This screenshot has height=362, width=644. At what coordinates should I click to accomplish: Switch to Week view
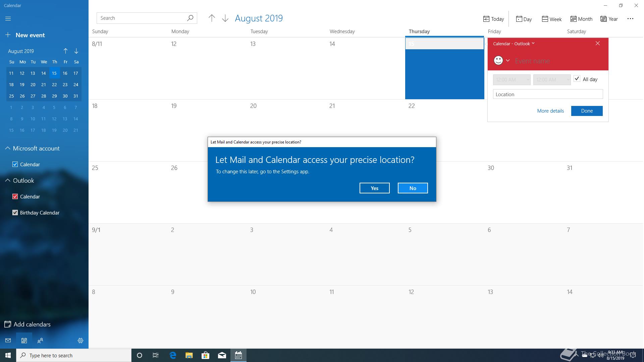point(552,19)
